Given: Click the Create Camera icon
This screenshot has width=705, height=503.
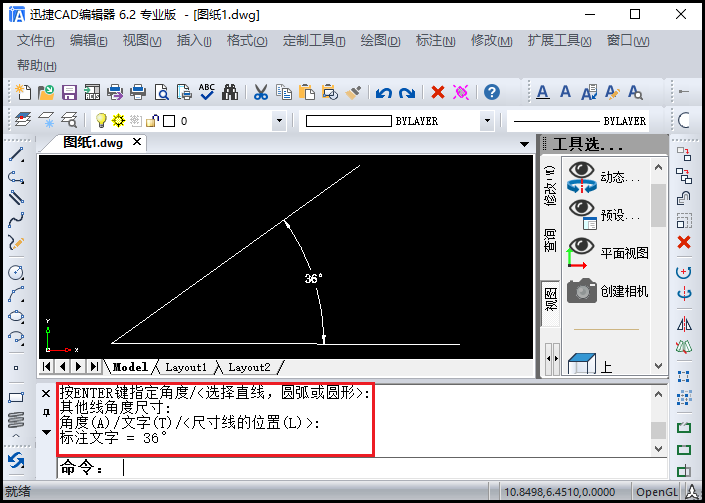Looking at the screenshot, I should tap(582, 291).
